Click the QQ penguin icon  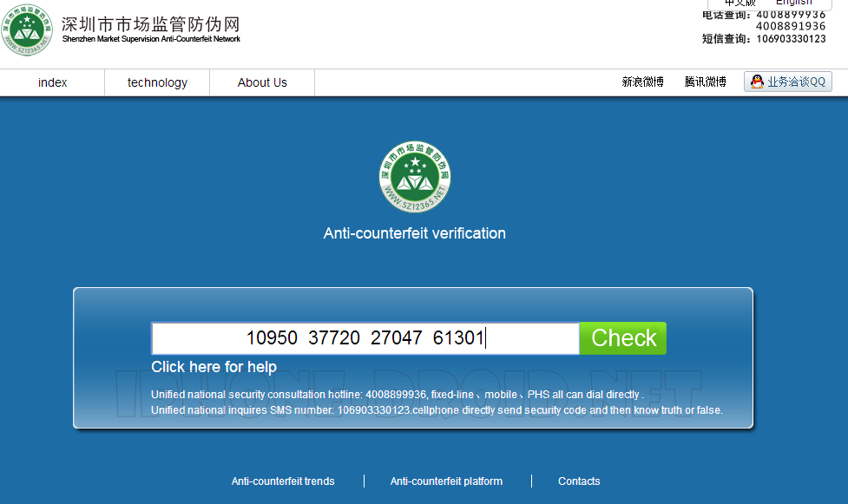(x=757, y=82)
